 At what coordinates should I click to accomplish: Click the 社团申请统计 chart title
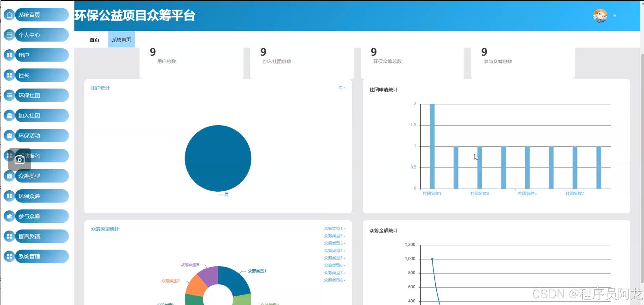pos(383,90)
